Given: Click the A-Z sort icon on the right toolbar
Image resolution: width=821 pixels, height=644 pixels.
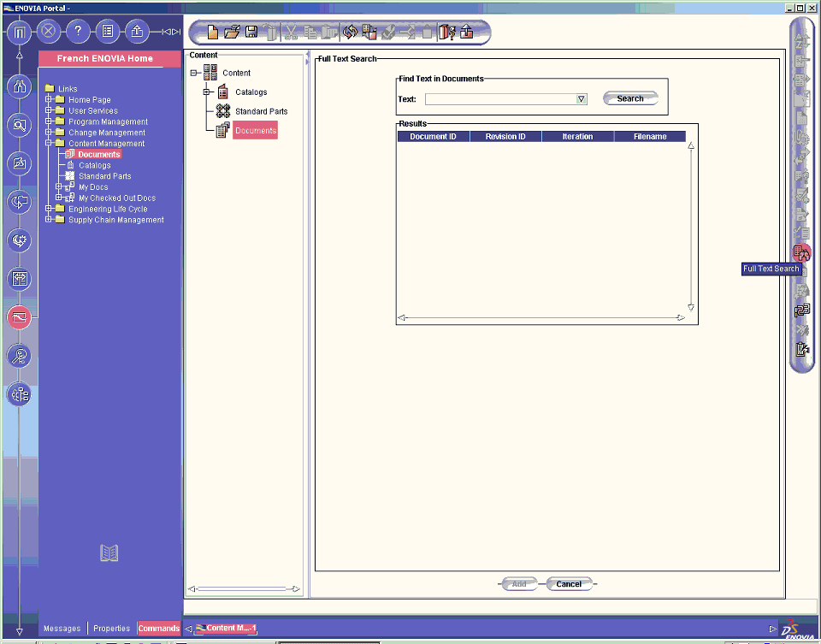Looking at the screenshot, I should coord(801,41).
